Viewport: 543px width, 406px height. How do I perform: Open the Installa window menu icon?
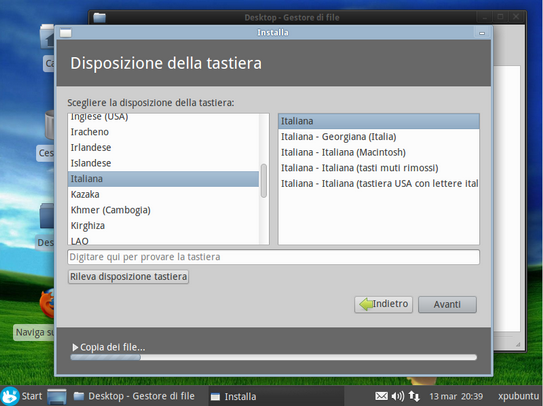pos(65,33)
